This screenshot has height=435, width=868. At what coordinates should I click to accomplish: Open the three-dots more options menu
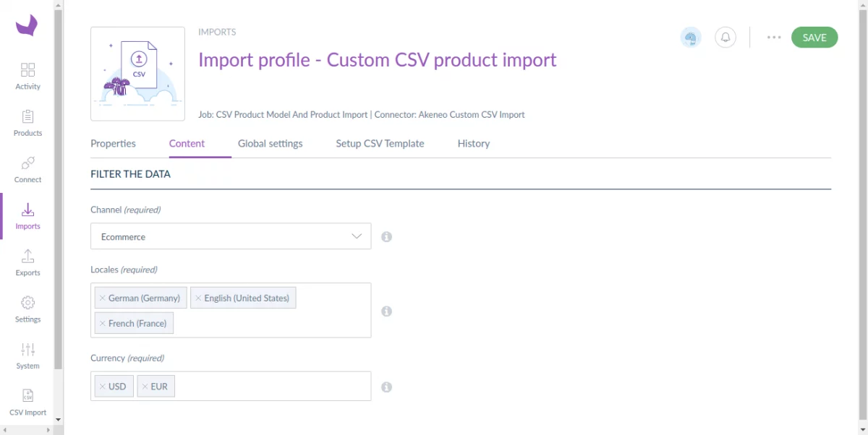(774, 37)
